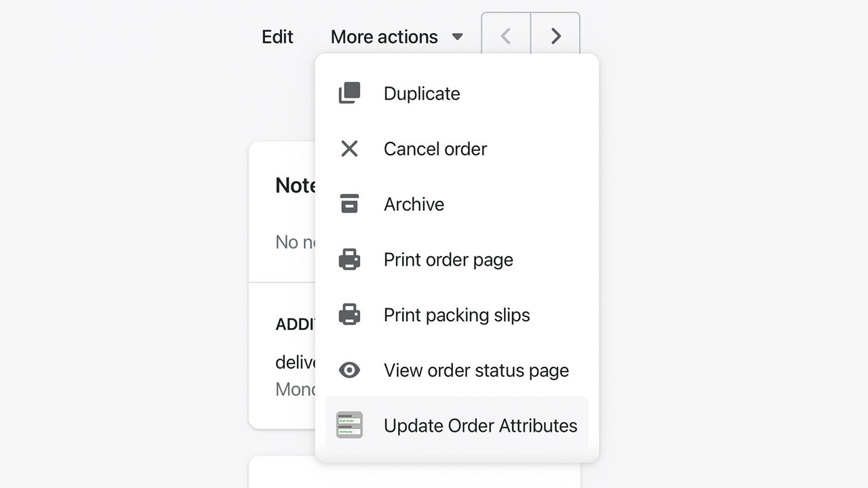Choose Print order page option
Screen dimensions: 868x488
tap(448, 260)
